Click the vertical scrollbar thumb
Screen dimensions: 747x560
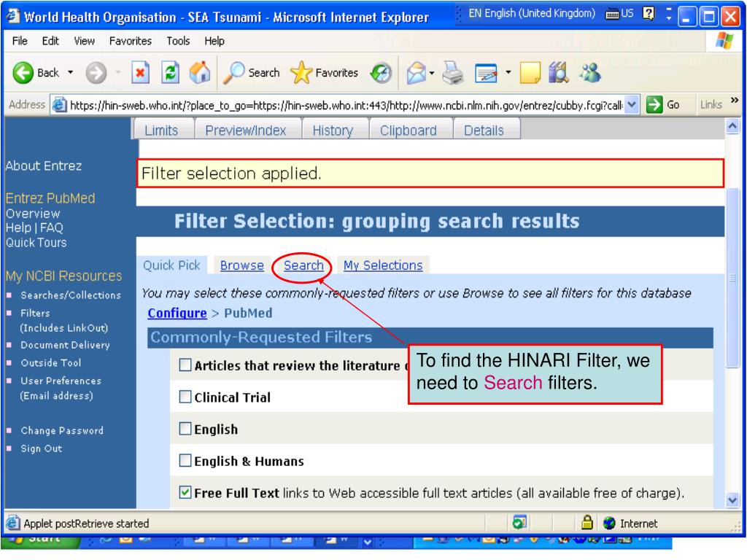click(732, 278)
